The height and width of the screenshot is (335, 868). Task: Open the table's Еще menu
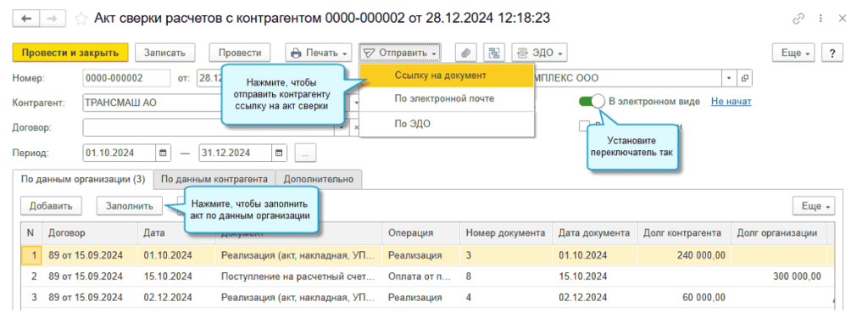point(814,206)
